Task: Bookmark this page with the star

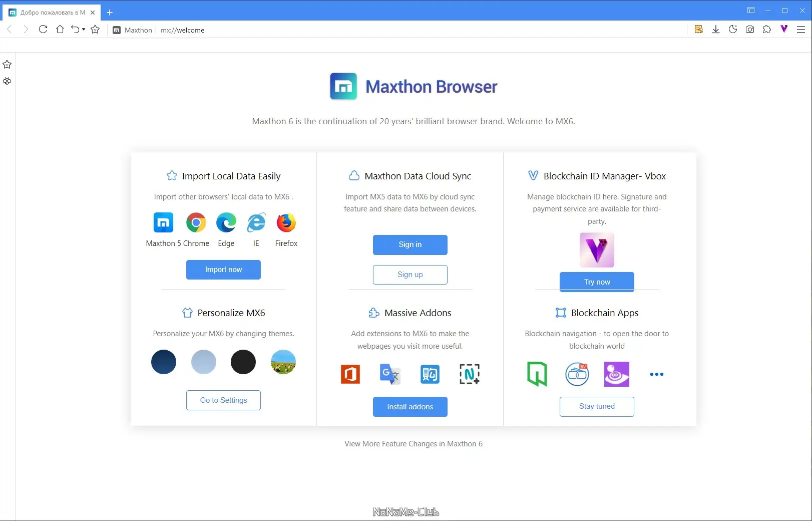Action: click(x=95, y=30)
